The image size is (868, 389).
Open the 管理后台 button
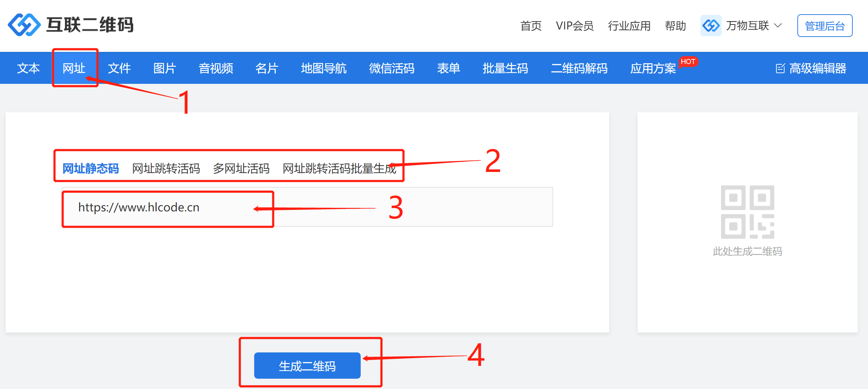[825, 26]
